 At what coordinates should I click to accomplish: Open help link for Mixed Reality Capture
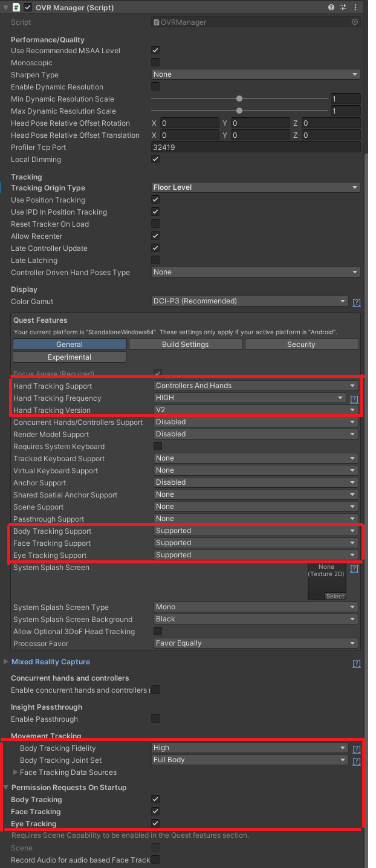[x=357, y=663]
